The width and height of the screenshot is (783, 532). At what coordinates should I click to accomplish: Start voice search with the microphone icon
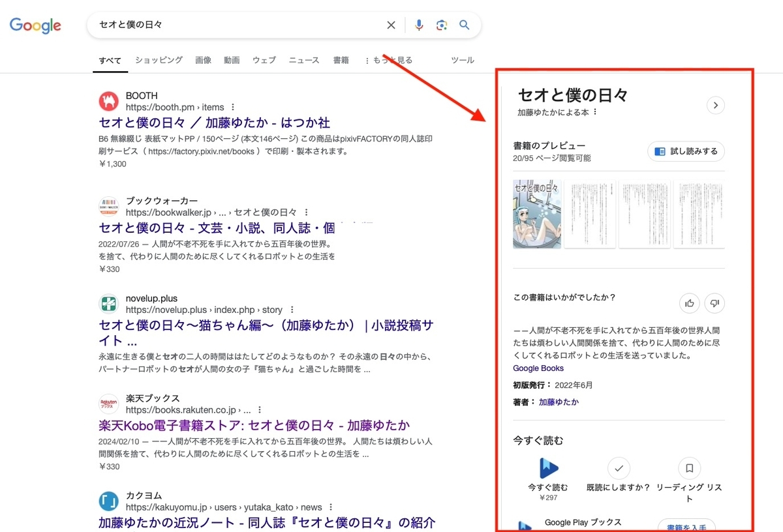419,25
